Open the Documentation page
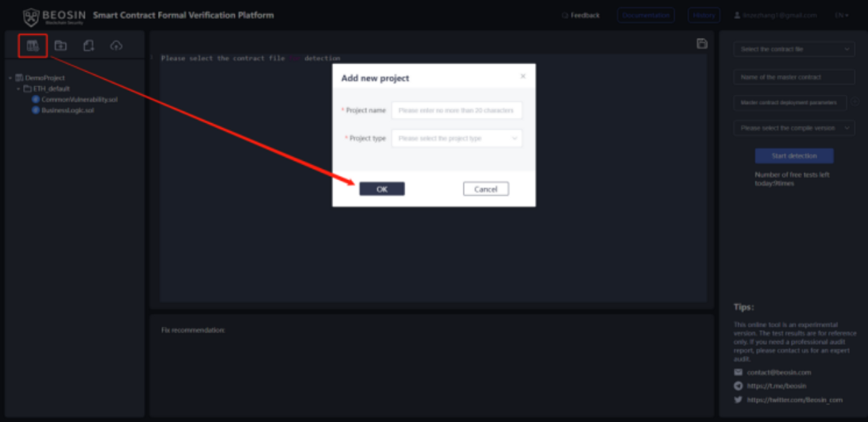The height and width of the screenshot is (422, 868). pos(646,15)
